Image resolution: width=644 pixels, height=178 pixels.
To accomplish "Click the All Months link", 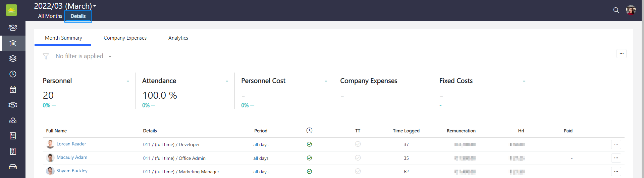I will [x=50, y=16].
